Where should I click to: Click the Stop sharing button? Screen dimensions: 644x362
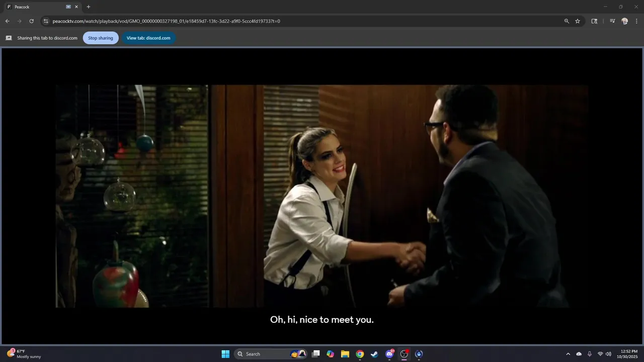(101, 38)
